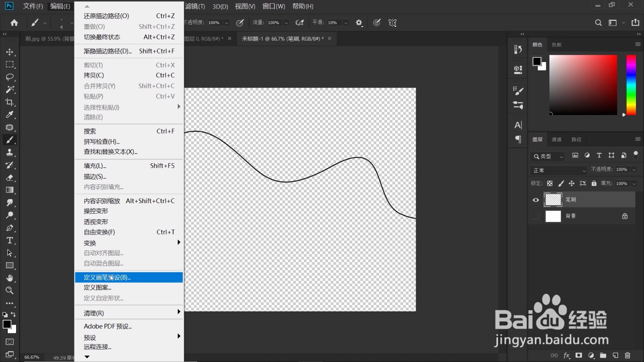Hide the 笔刷 layer with eye icon
The width and height of the screenshot is (644, 362).
pyautogui.click(x=536, y=200)
